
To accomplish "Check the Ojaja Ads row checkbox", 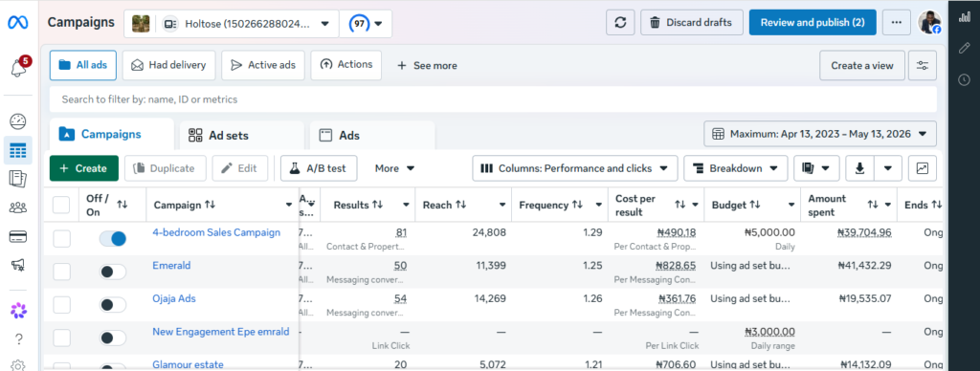I will click(62, 305).
